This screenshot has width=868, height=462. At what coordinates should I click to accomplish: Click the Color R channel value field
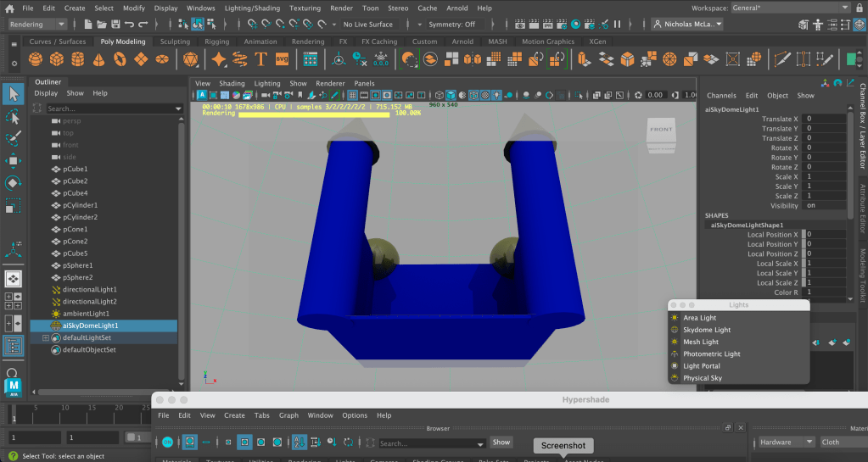pyautogui.click(x=824, y=292)
